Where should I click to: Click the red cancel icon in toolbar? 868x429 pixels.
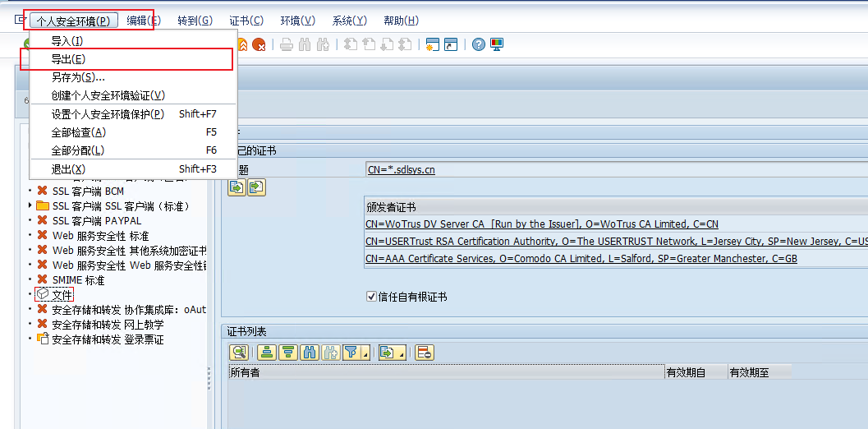coord(259,44)
